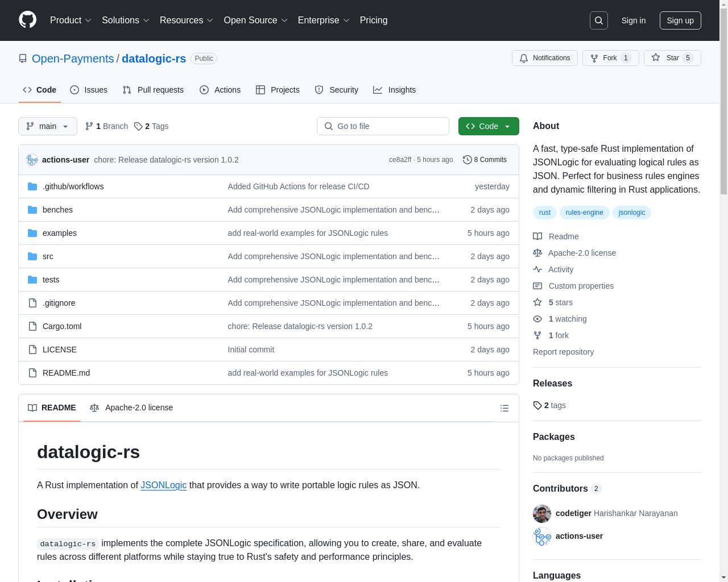This screenshot has width=728, height=582.
Task: Follow the JSONLogic link in README
Action: 164,485
